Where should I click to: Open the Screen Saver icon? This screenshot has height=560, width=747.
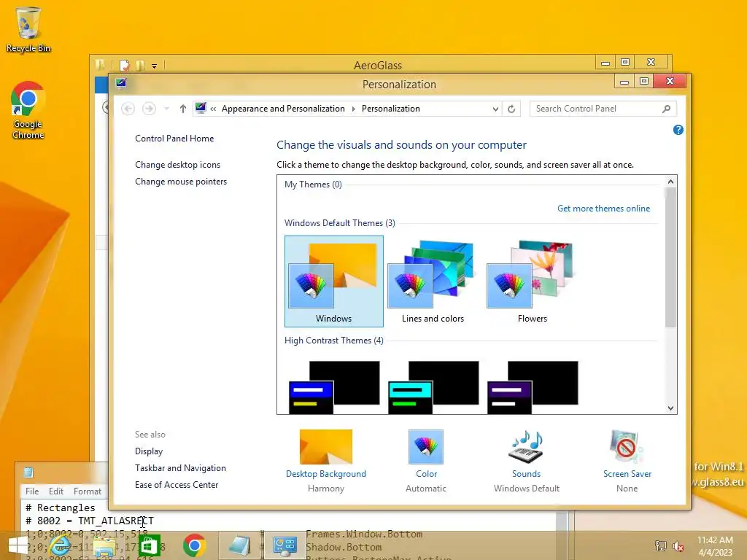click(x=627, y=447)
